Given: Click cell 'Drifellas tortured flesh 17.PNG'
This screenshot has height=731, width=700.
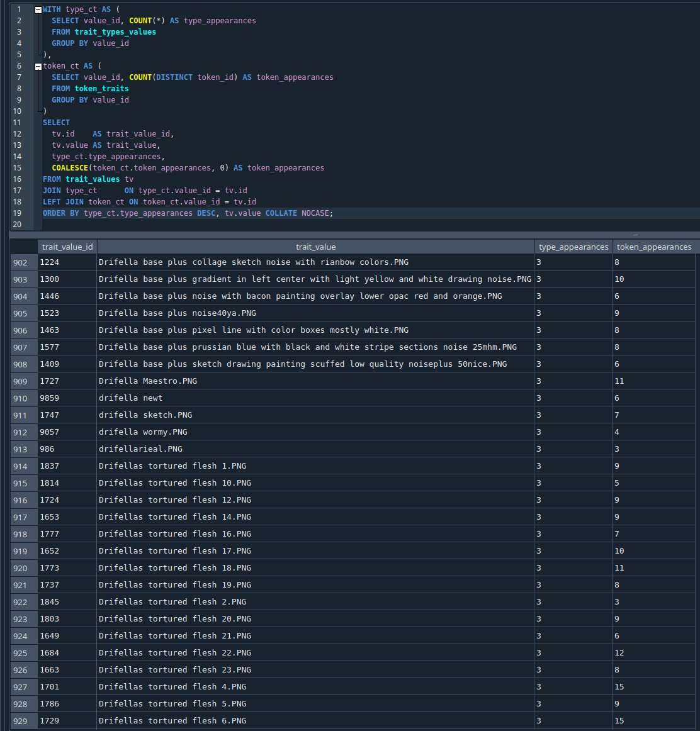Looking at the screenshot, I should coord(315,551).
